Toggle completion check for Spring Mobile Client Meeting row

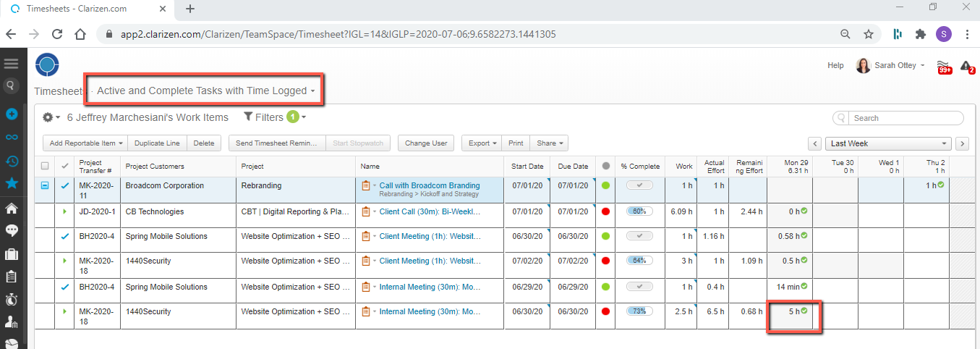tap(639, 236)
